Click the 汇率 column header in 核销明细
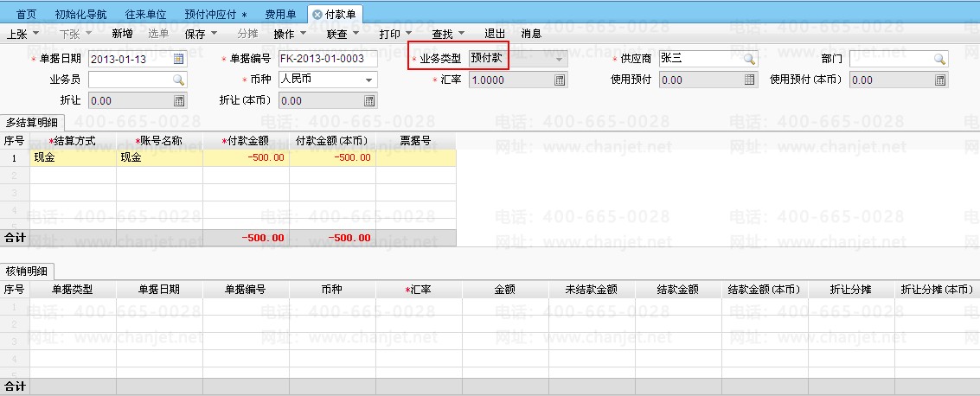Image resolution: width=980 pixels, height=396 pixels. [x=419, y=290]
